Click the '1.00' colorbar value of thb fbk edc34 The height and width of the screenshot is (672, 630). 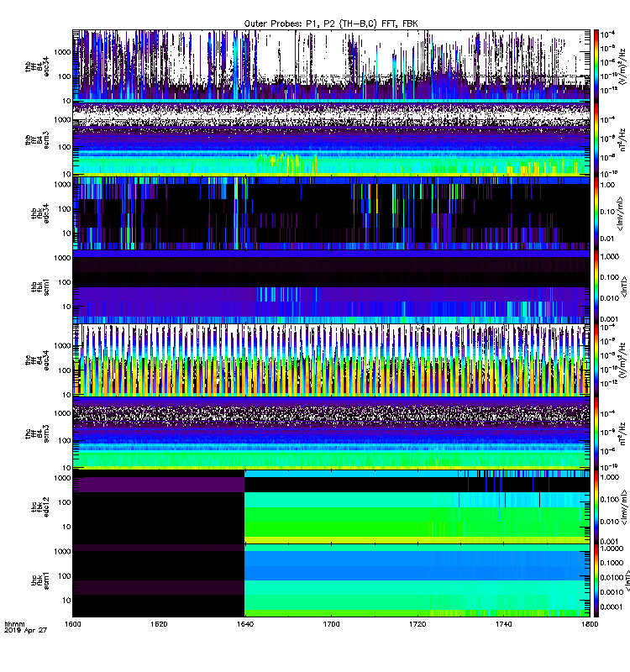click(608, 185)
